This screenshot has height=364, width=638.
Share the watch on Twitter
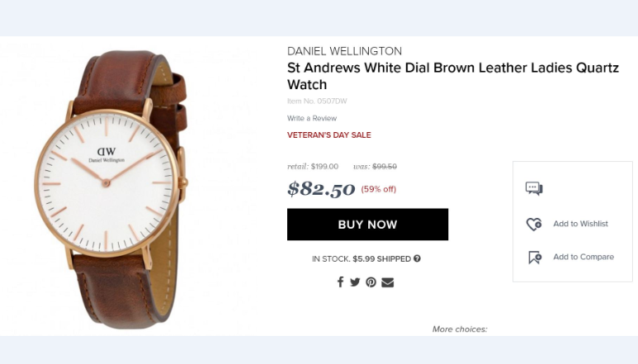tap(355, 281)
